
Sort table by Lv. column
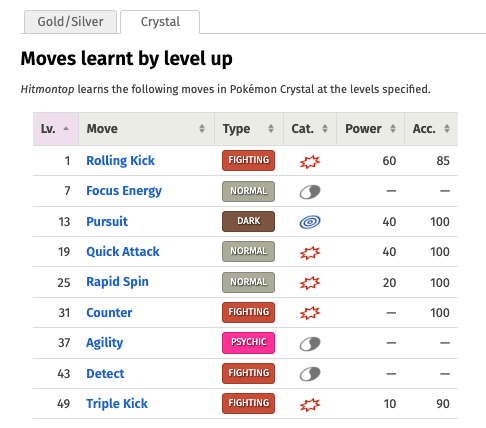point(56,129)
